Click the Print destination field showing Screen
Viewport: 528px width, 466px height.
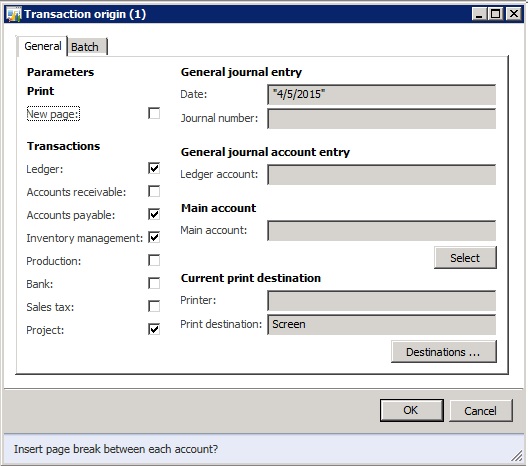382,325
